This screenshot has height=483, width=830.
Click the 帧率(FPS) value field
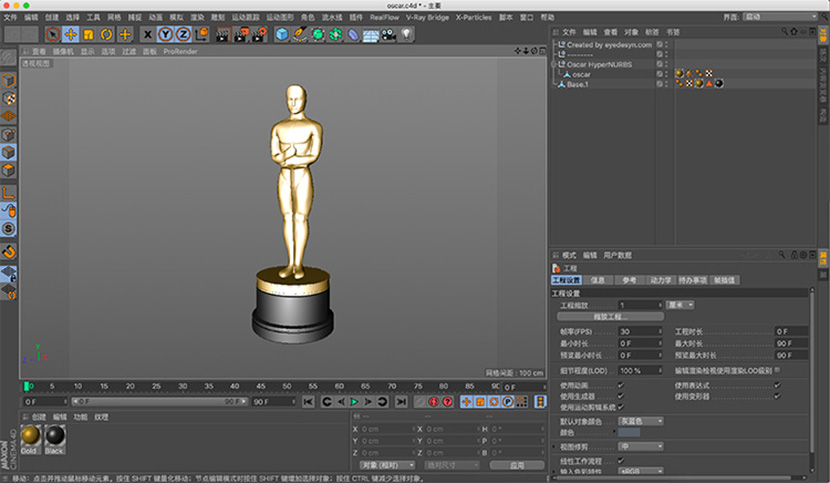[640, 332]
